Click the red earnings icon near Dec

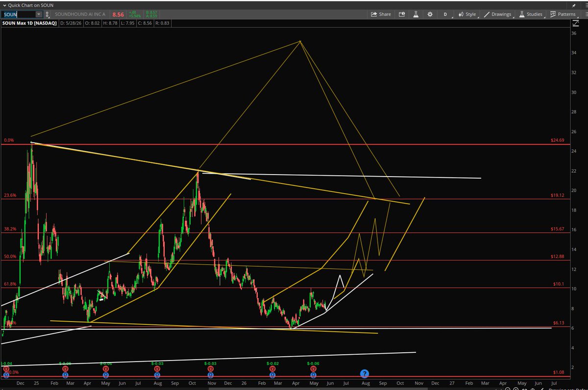pos(6,369)
